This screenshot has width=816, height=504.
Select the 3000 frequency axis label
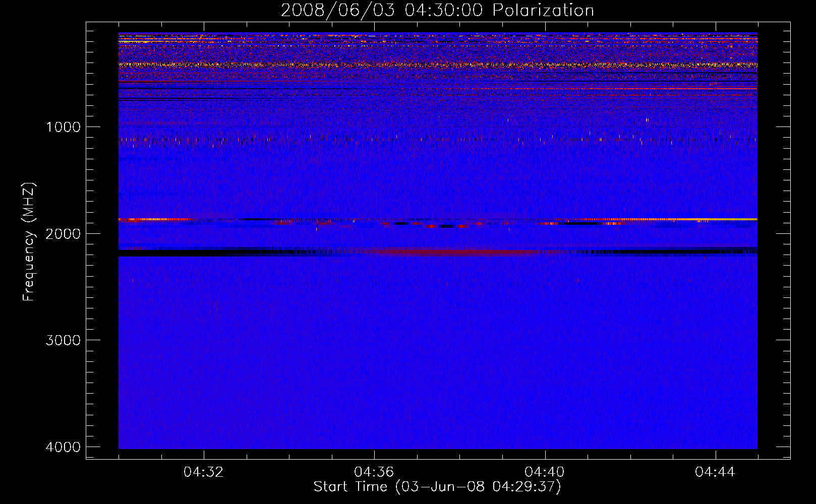(63, 340)
